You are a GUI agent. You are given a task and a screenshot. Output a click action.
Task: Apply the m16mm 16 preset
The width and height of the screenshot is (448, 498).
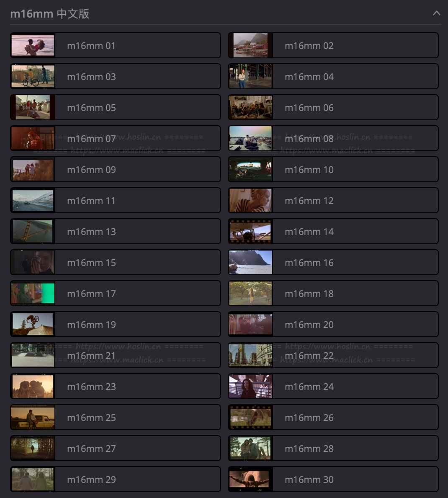click(333, 262)
